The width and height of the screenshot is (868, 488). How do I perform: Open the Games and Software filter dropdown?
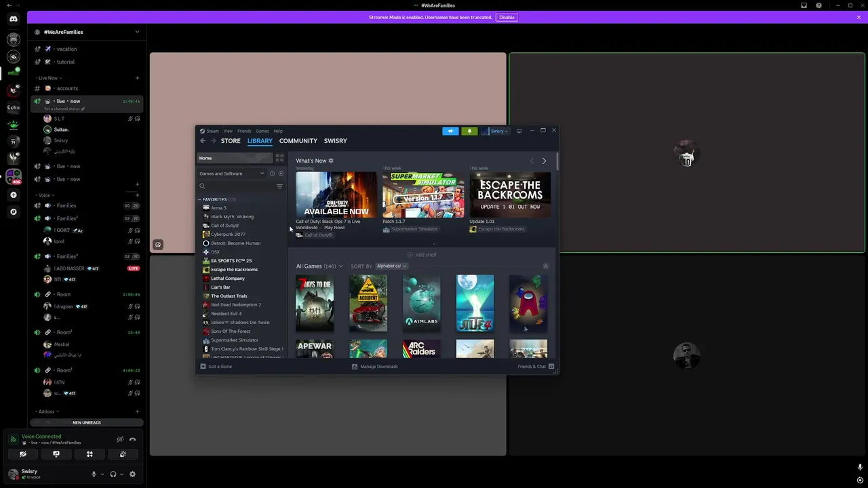(231, 174)
